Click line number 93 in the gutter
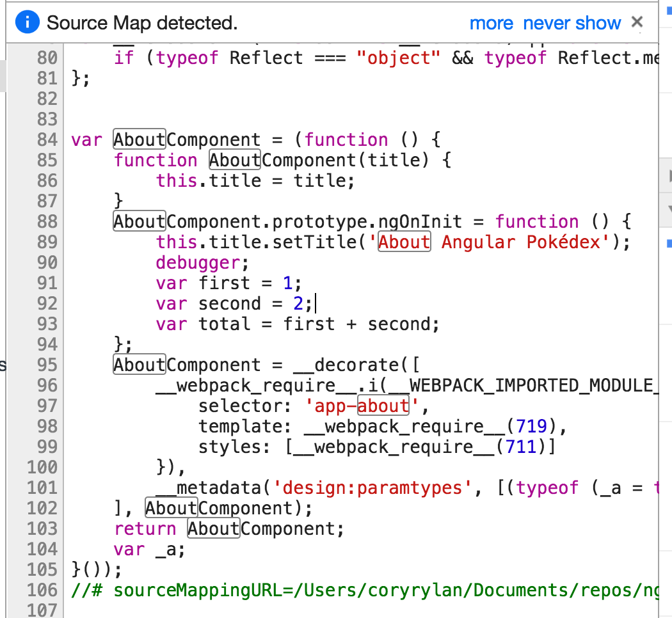Viewport: 672px width, 618px height. point(47,324)
